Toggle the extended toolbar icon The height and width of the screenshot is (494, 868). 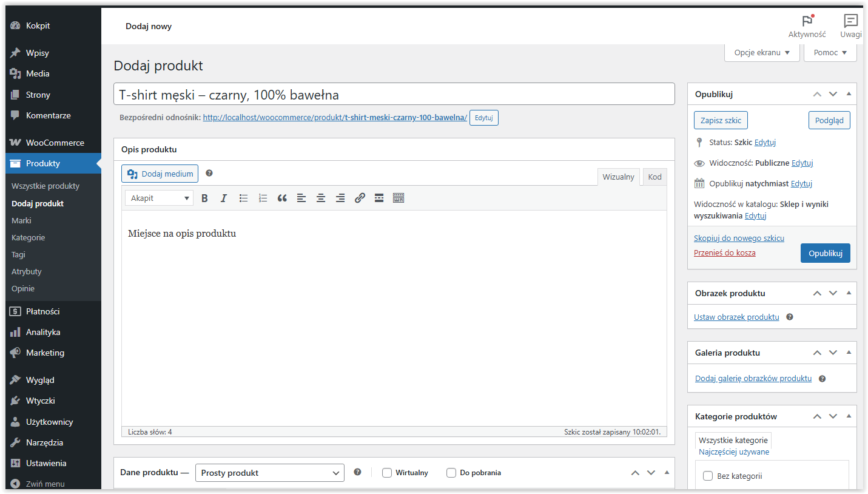tap(399, 198)
